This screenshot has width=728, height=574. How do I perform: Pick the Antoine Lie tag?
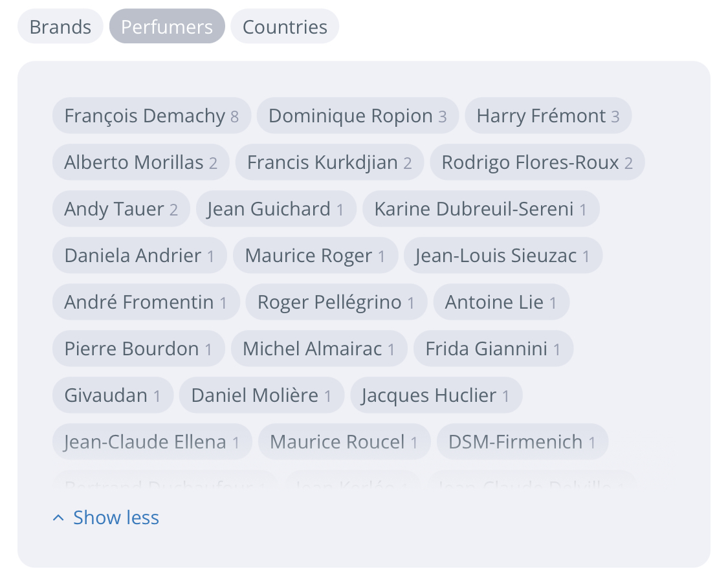[501, 302]
